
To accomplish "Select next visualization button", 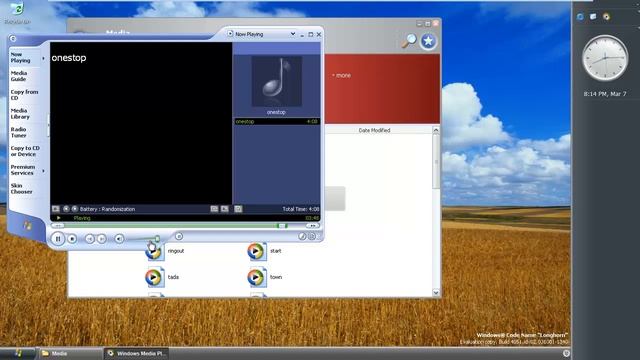I will 74,209.
